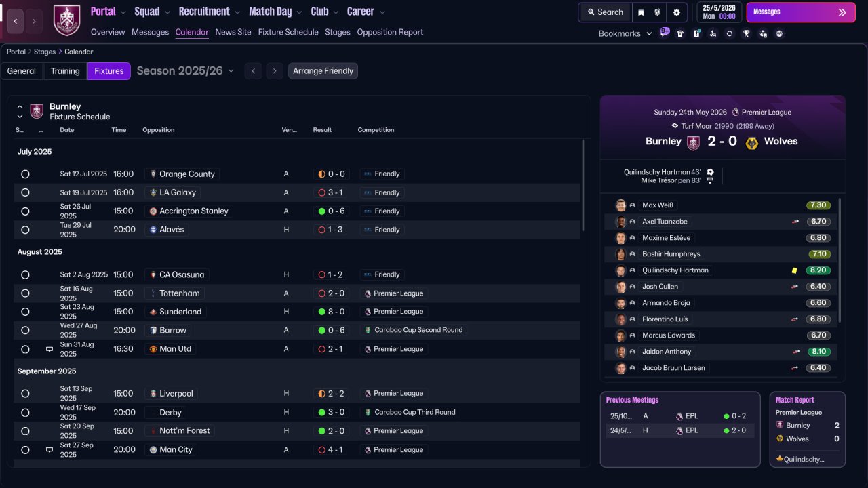Open the bookmark icon beside Search

(x=641, y=12)
